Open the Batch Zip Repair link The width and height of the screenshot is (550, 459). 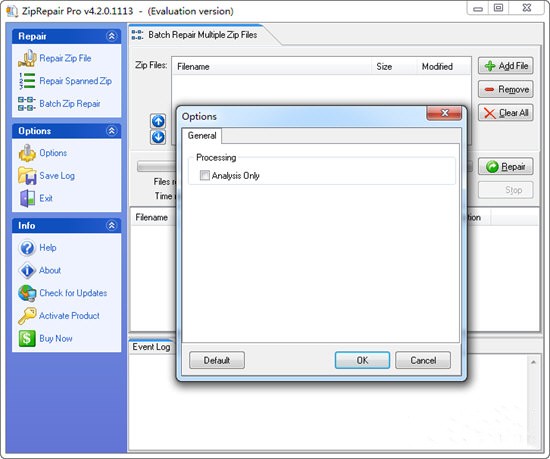70,104
